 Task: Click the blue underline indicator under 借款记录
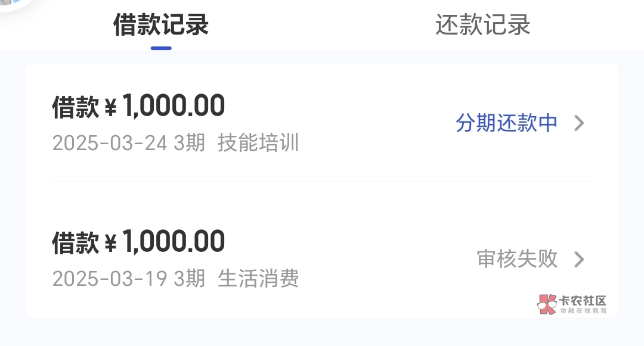pos(161,48)
